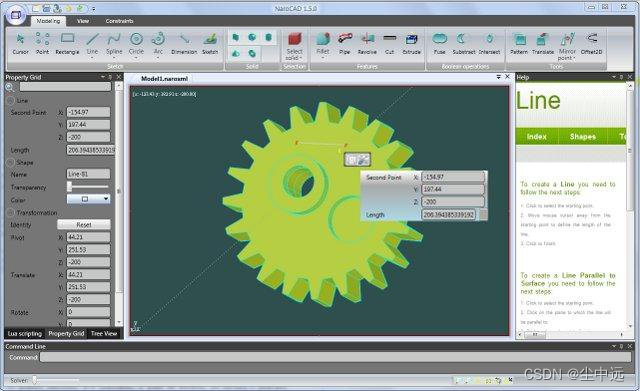The width and height of the screenshot is (640, 391).
Task: Close the Help panel
Action: point(629,77)
